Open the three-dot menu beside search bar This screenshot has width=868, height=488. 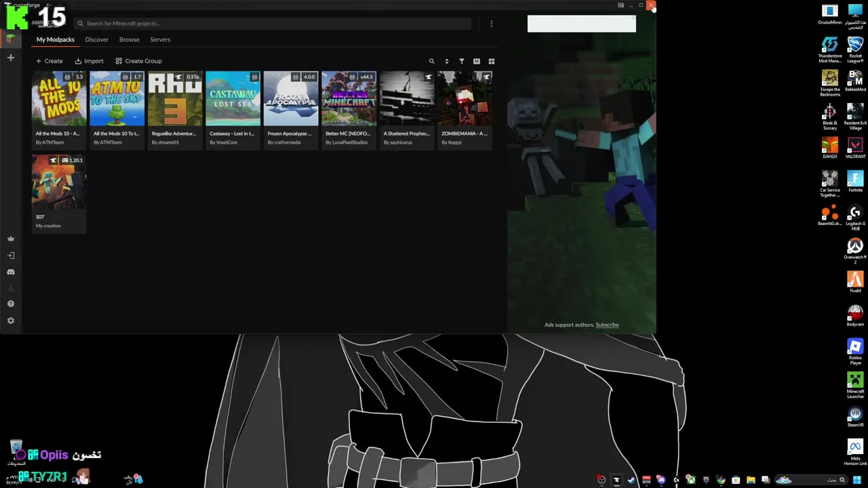pos(492,24)
